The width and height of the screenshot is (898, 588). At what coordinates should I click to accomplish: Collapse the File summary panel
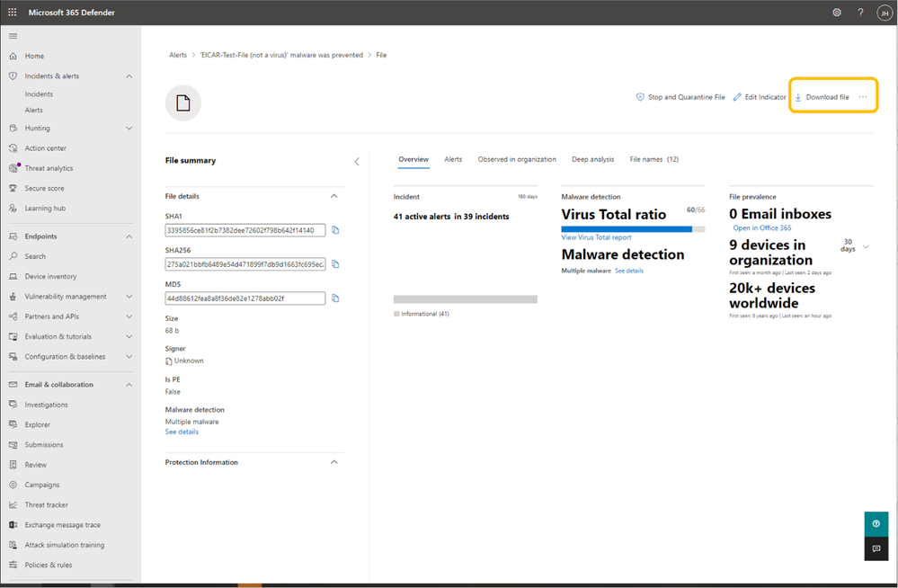357,162
